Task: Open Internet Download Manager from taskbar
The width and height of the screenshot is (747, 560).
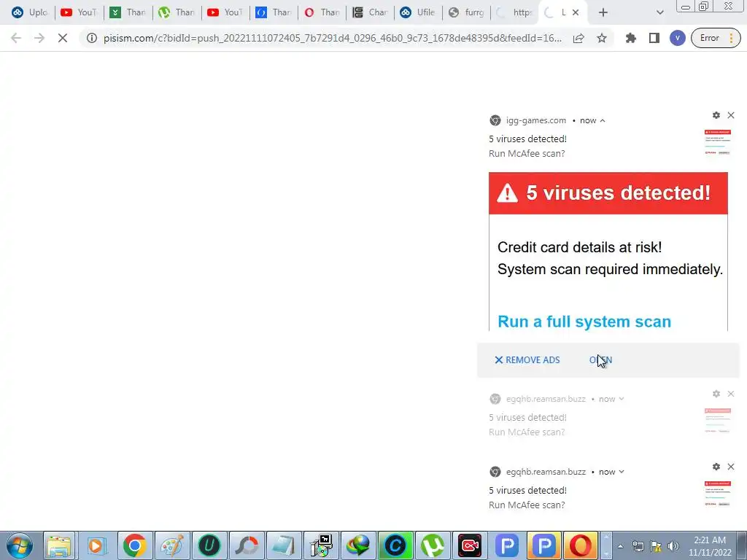Action: click(x=357, y=545)
